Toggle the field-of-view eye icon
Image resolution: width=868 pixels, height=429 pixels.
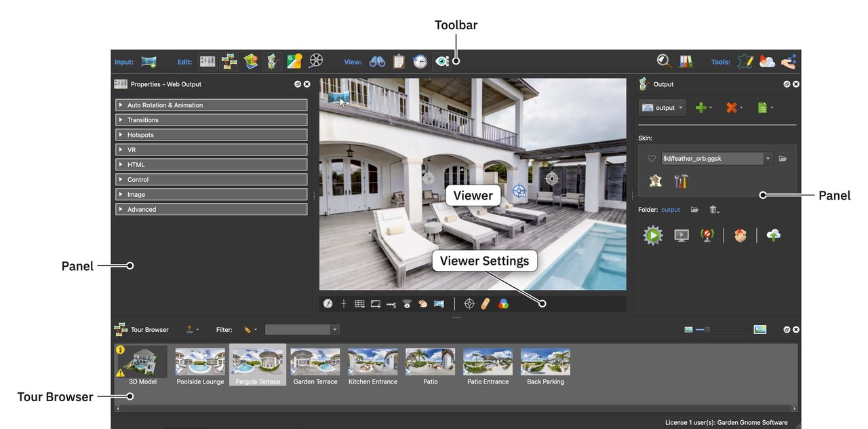pos(407,303)
